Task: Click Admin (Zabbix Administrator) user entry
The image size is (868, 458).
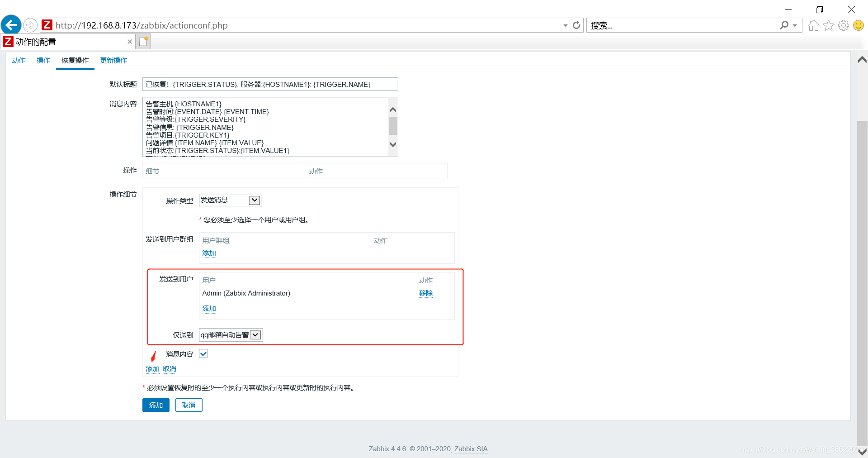Action: 246,293
